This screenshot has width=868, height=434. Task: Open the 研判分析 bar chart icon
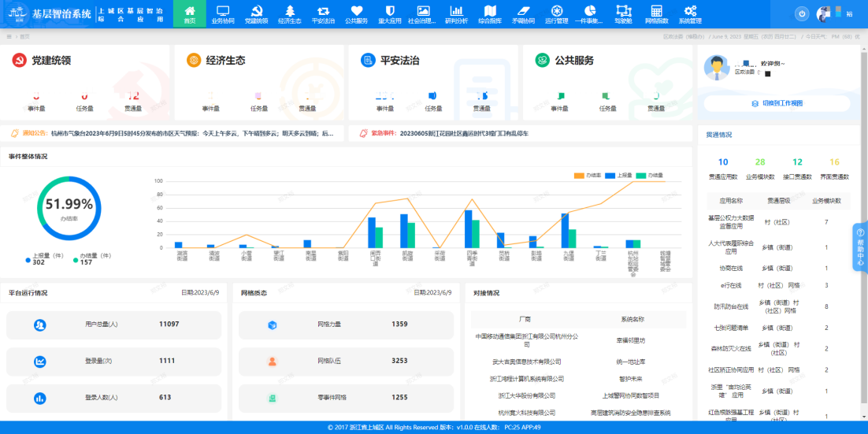pos(456,14)
